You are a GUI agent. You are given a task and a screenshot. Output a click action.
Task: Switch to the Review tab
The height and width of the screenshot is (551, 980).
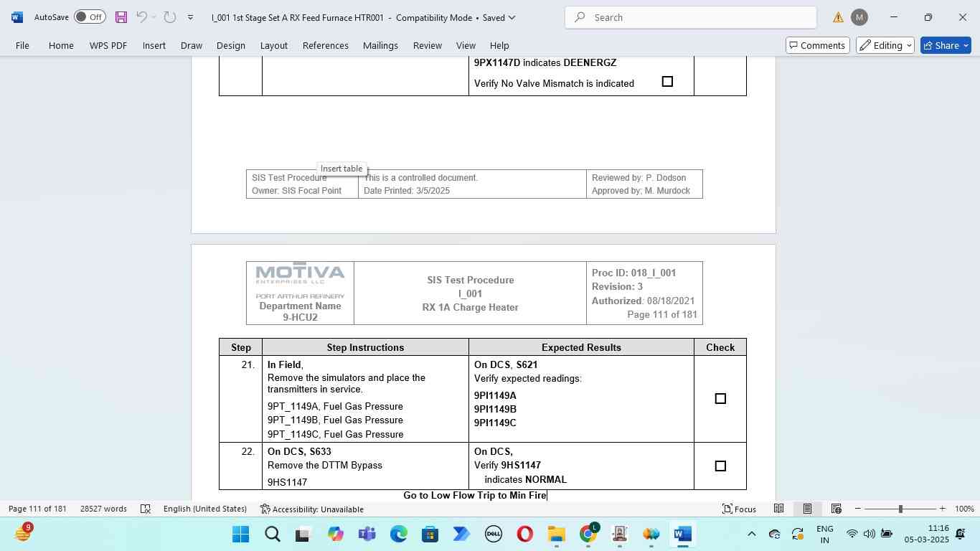click(428, 45)
